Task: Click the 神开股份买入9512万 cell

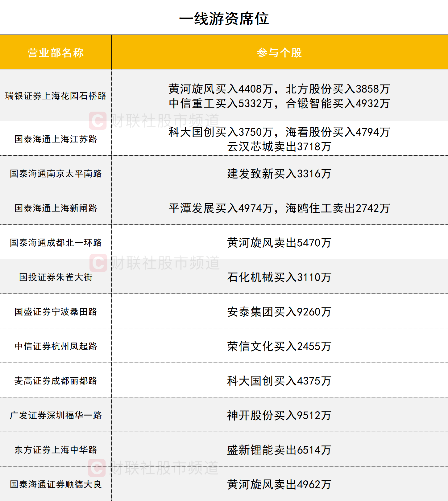Action: 280,415
